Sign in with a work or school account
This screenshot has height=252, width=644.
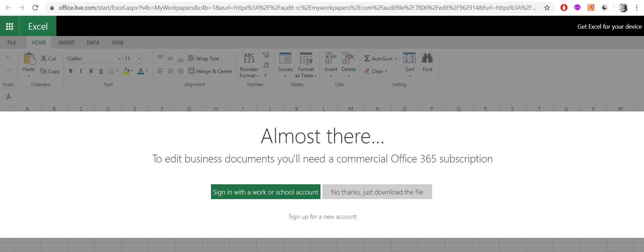click(266, 192)
